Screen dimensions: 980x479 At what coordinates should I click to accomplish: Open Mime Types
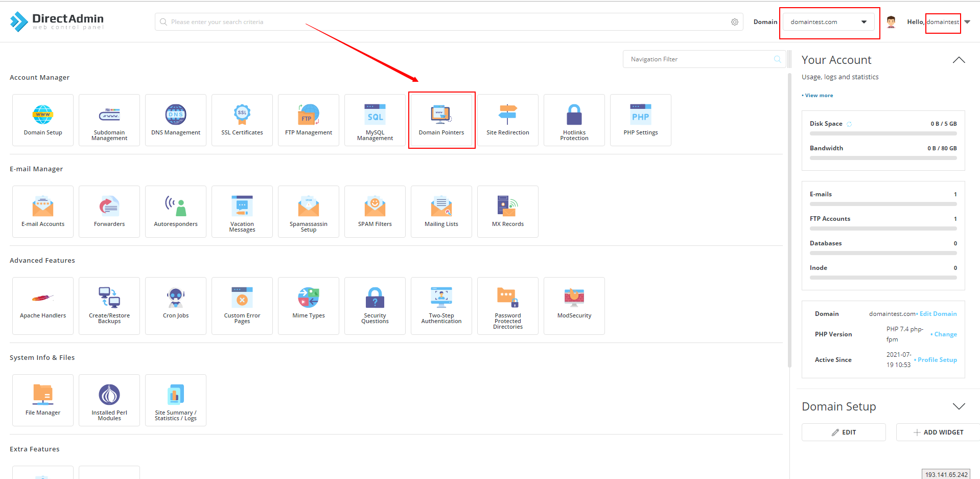[309, 306]
